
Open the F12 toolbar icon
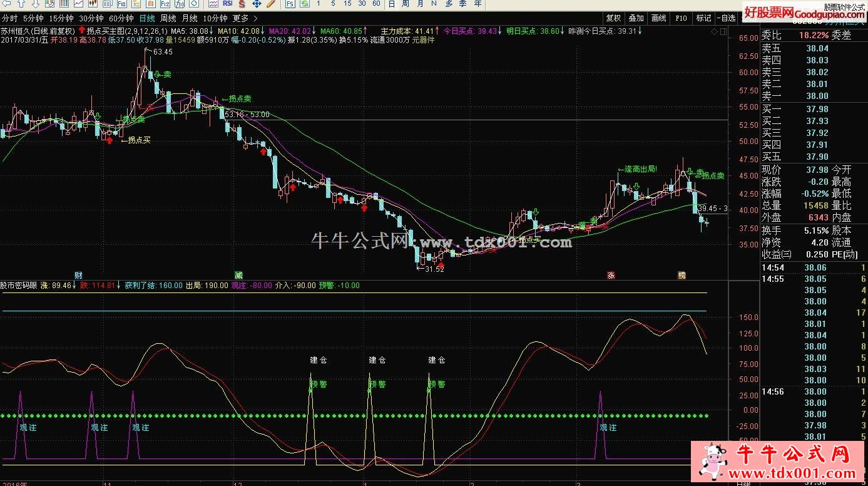[165, 4]
